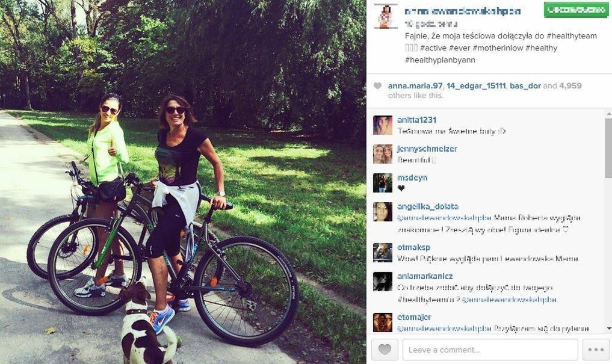The height and width of the screenshot is (364, 612).
Task: Open bas_dor's profile from likes
Action: (525, 86)
